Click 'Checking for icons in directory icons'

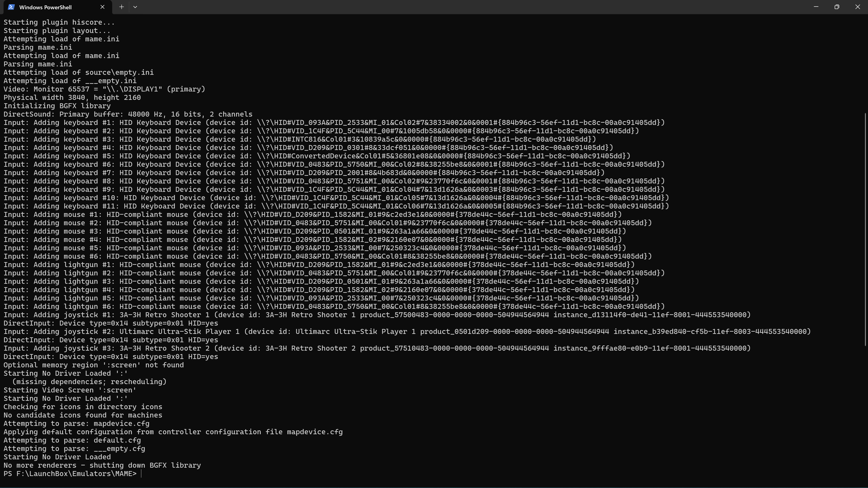[83, 407]
